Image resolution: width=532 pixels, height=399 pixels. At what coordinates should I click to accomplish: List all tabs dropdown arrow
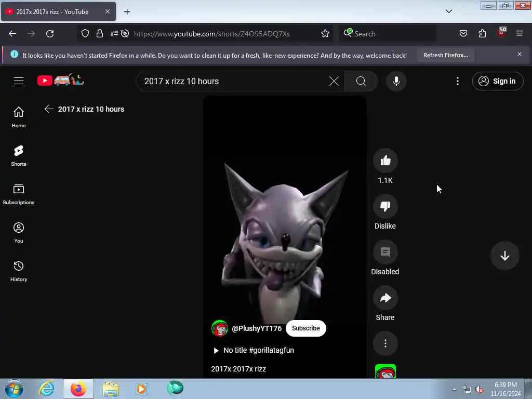click(x=448, y=11)
